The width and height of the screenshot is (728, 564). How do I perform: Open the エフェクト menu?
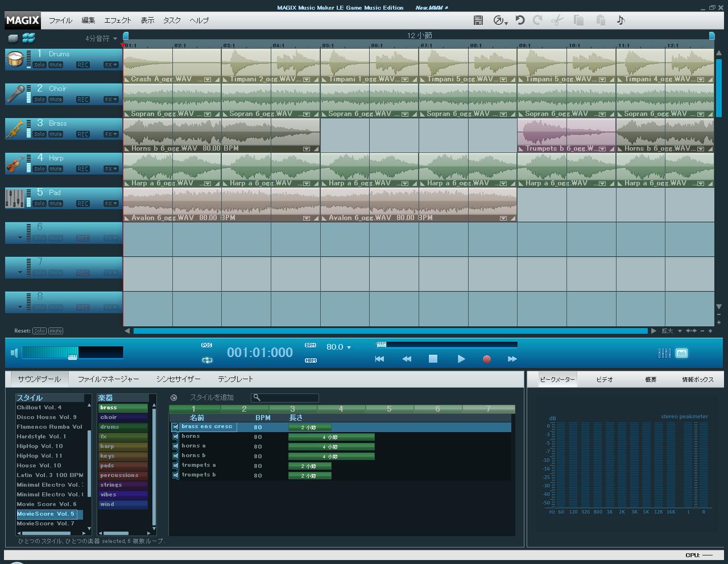(x=118, y=20)
